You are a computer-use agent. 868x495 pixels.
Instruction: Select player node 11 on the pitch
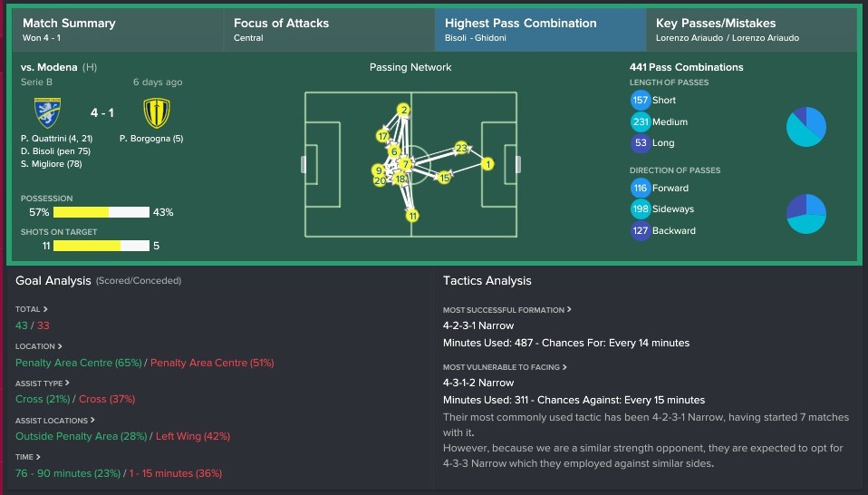pos(412,216)
